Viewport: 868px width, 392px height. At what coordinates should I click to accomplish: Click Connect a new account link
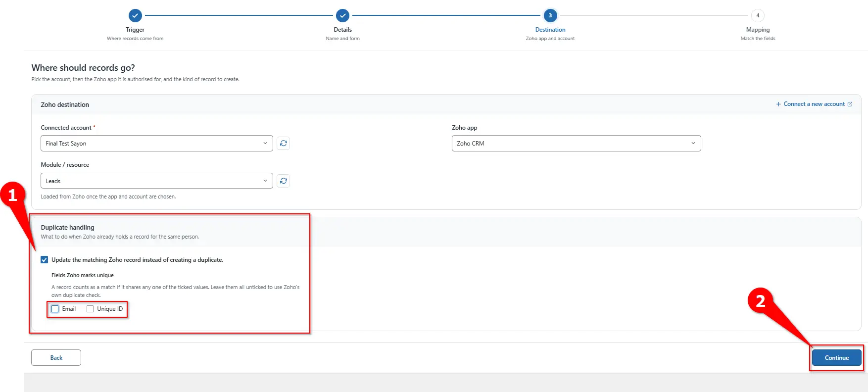(x=814, y=104)
